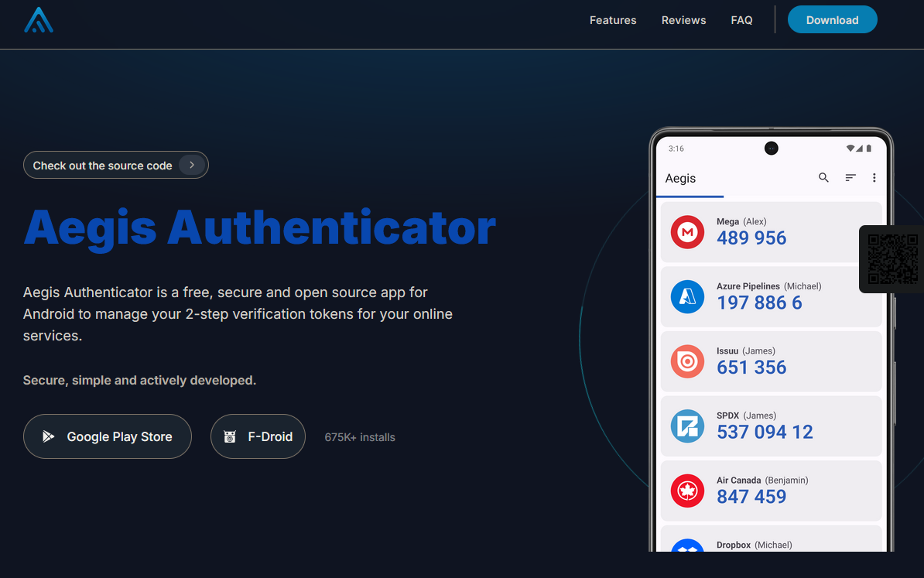The height and width of the screenshot is (578, 924).
Task: Click the 'Dropbox (Michael)' entry label
Action: [x=755, y=545]
